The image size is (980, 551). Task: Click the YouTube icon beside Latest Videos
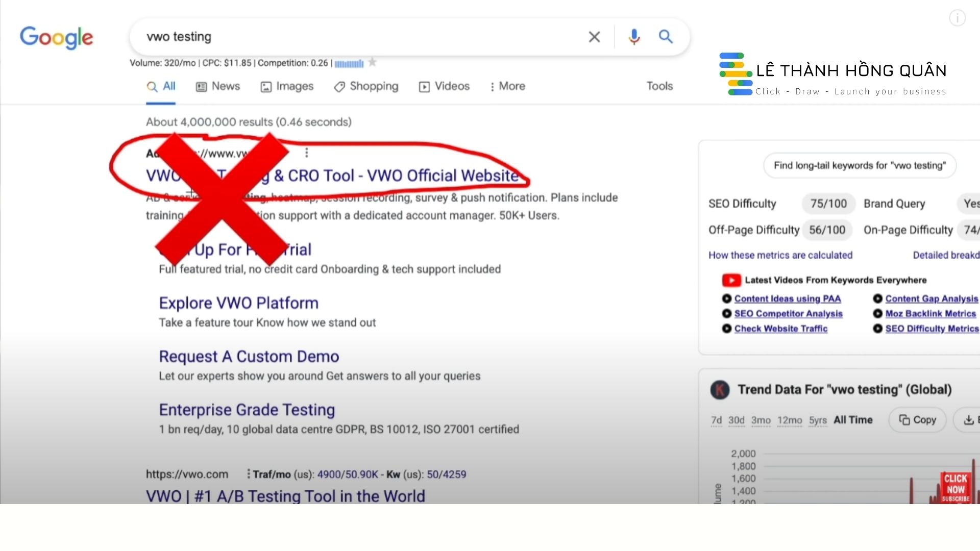(x=731, y=280)
